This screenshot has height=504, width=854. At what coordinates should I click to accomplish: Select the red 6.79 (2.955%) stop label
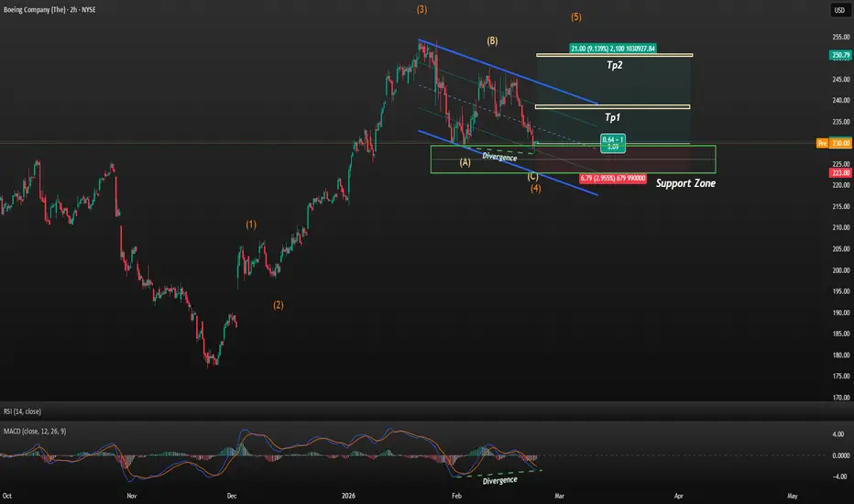pos(613,178)
